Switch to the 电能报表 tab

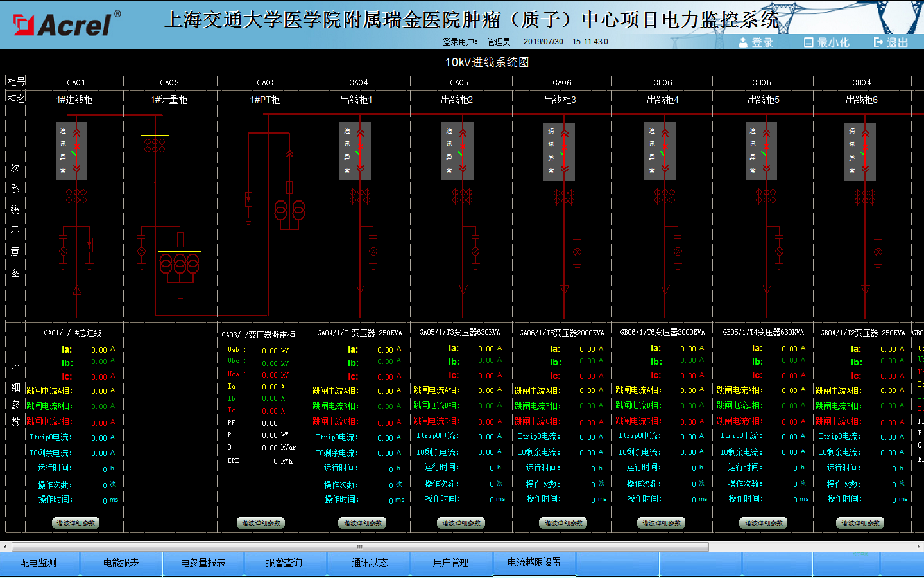tap(121, 563)
